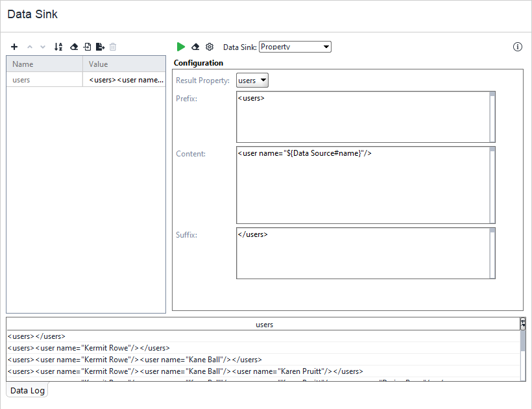
Task: Click the data log vertical scrollbar
Action: 523,354
